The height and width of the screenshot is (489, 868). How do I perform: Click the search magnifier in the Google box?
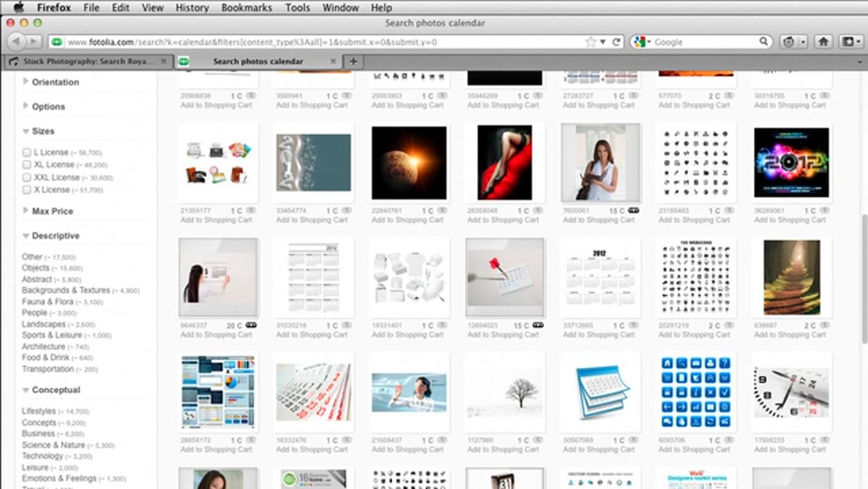coord(763,42)
